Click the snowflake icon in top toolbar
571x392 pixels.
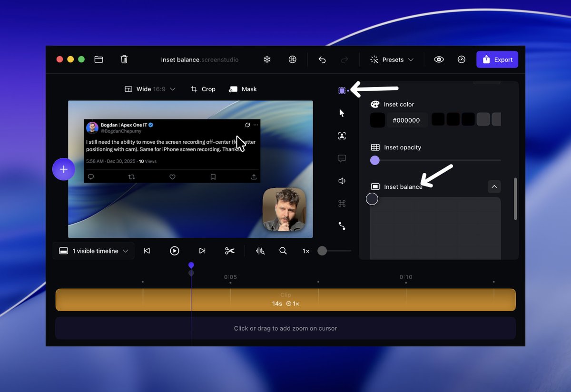pos(267,59)
